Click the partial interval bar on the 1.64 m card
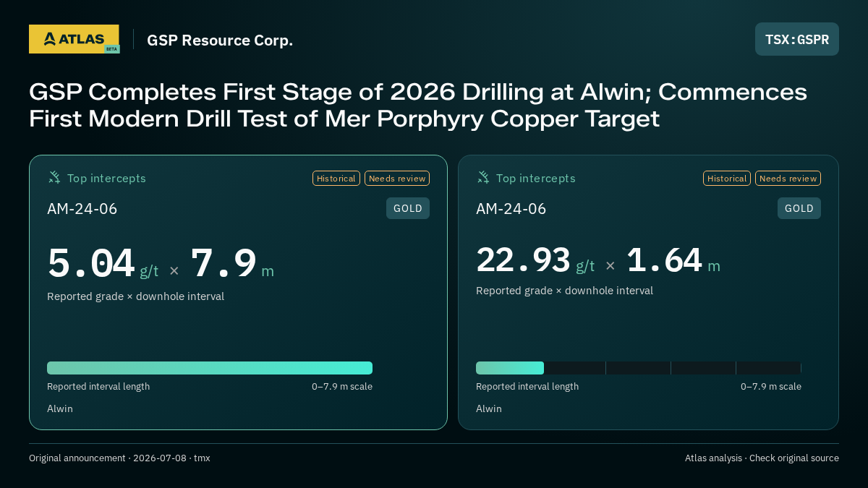This screenshot has height=488, width=868. pos(510,368)
